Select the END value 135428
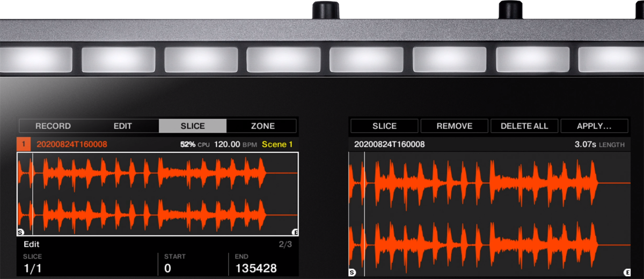This screenshot has height=279, width=644. [256, 268]
